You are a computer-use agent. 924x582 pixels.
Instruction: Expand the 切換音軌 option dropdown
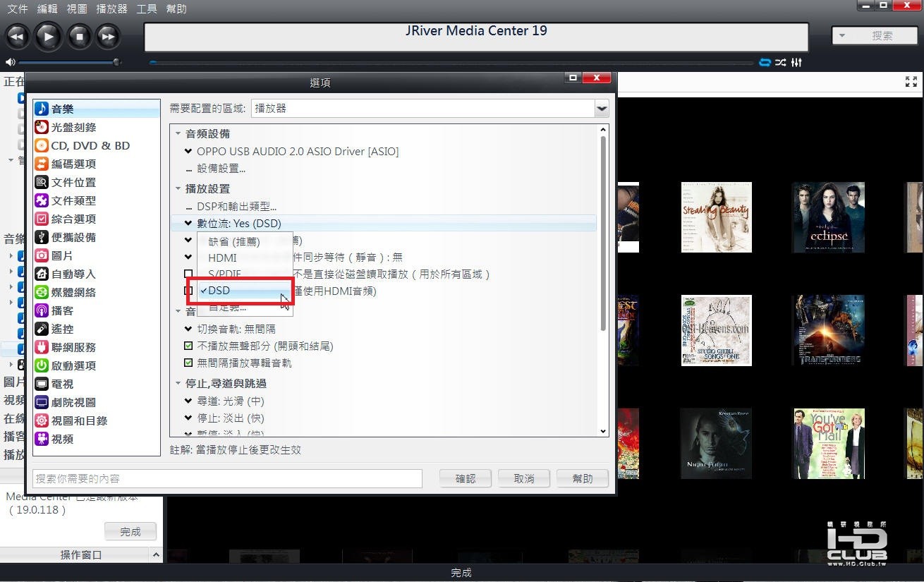tap(188, 329)
